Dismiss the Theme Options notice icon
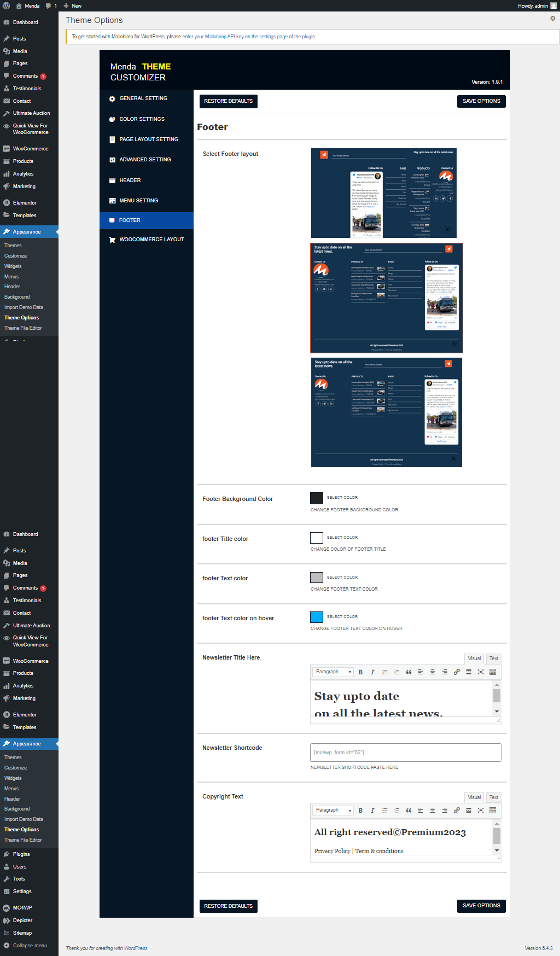The width and height of the screenshot is (560, 956). point(552,19)
